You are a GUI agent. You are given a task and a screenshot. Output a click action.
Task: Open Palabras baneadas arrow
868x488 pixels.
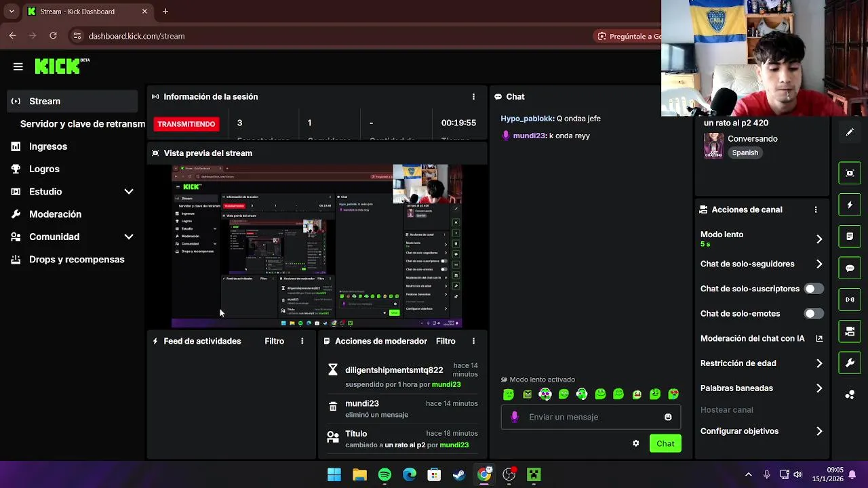point(819,388)
